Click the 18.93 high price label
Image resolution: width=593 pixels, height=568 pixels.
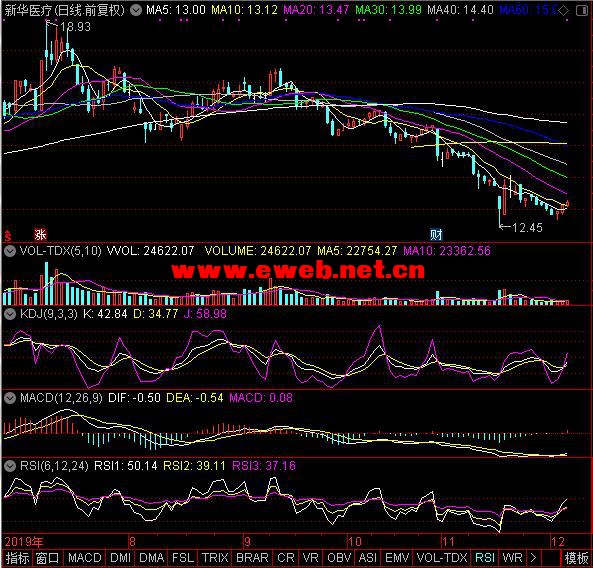pos(75,27)
